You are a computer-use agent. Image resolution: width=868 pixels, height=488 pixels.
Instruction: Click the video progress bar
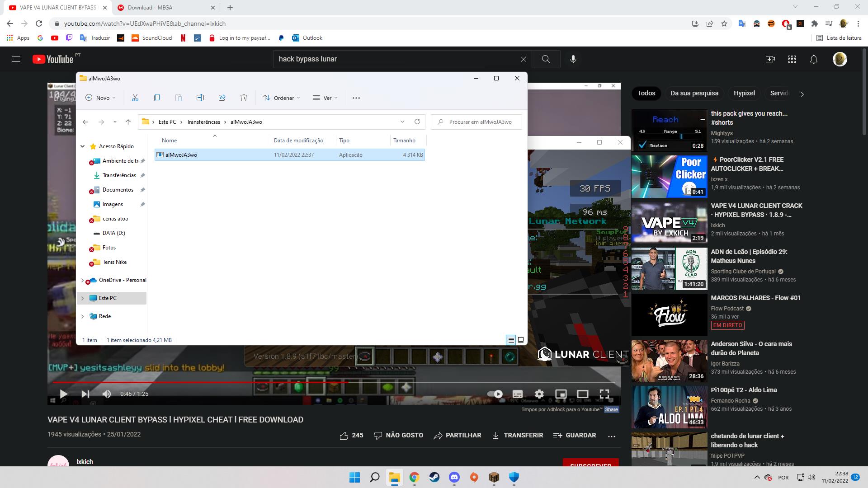407,382
